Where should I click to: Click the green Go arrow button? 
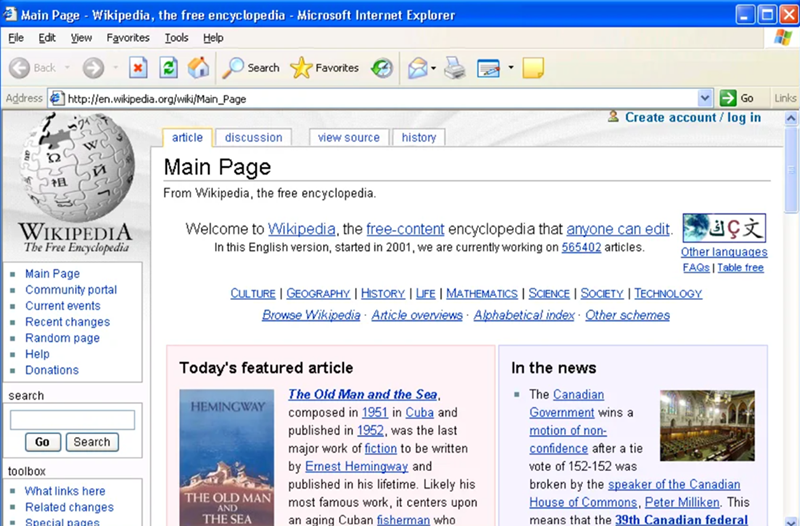(728, 98)
